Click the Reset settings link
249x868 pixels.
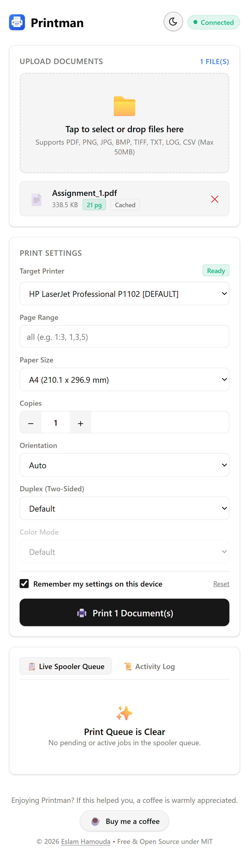coord(221,584)
